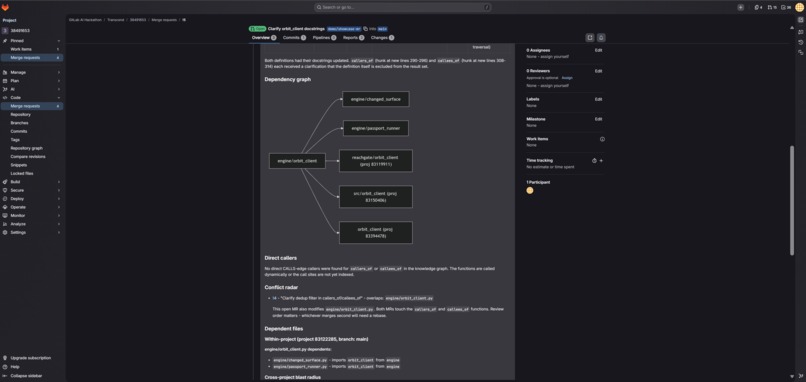The height and width of the screenshot is (382, 806).
Task: Click engine/changed_surface graph node
Action: [x=376, y=99]
